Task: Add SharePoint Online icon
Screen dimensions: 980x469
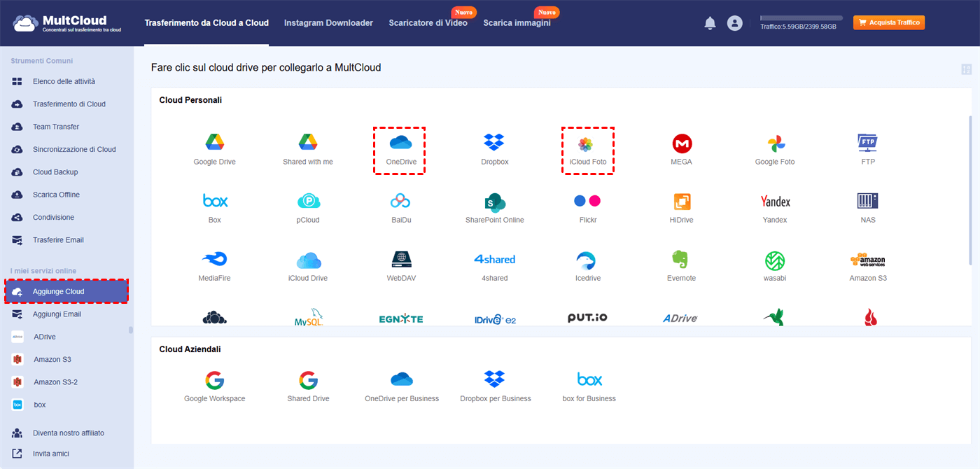Action: point(494,202)
